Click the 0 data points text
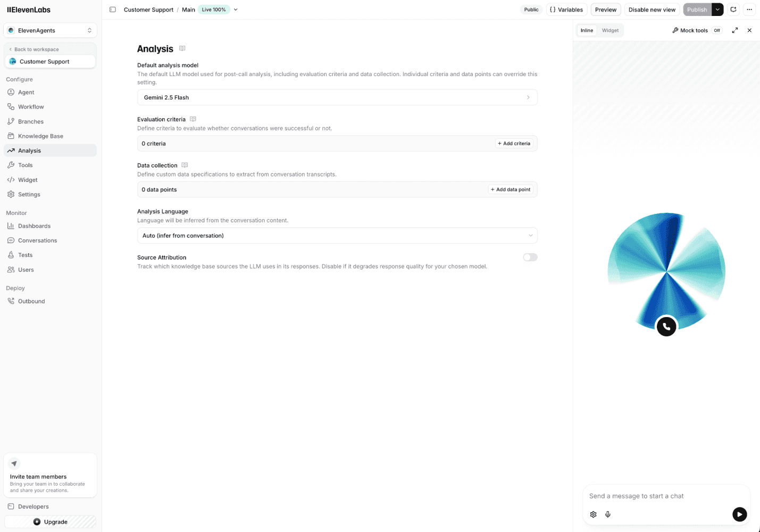Viewport: 760px width, 532px height. (x=159, y=189)
